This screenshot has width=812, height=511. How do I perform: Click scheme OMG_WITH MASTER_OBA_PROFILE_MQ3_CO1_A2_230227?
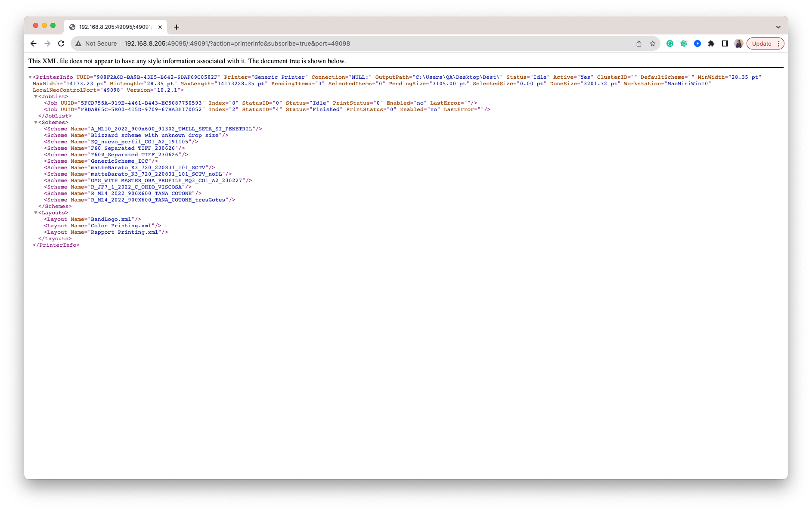148,180
